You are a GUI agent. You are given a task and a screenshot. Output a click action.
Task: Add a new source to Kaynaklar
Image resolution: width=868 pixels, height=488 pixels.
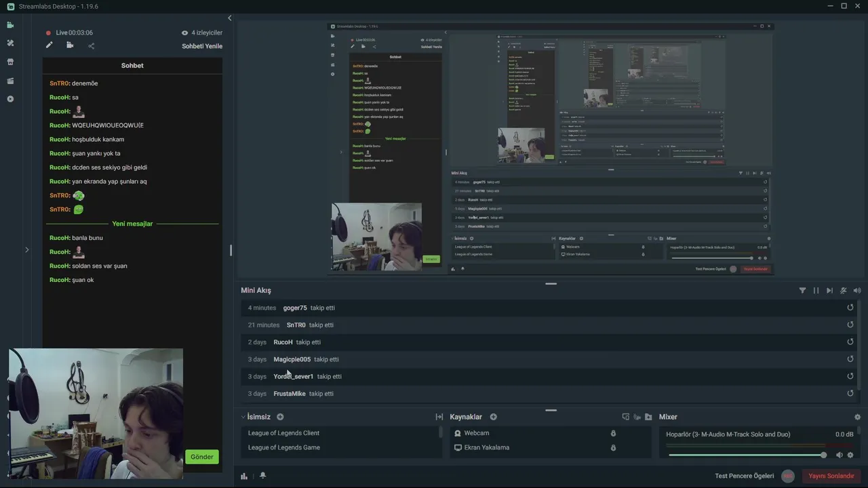pos(493,417)
